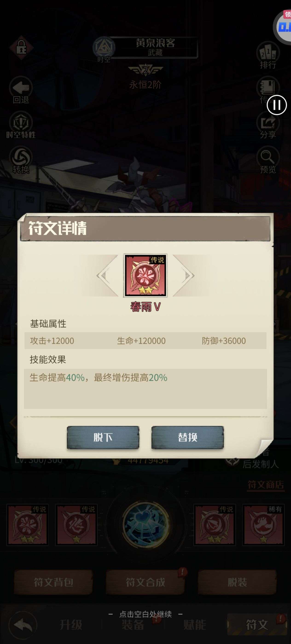Screen dimensions: 291x644
Task: Show previous rune with left arrow
Action: click(106, 276)
